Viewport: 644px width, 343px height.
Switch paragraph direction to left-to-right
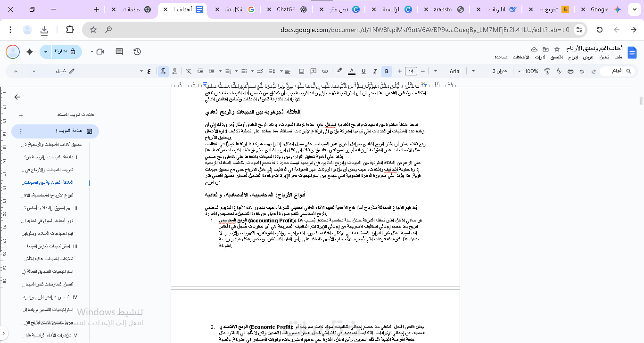175,71
